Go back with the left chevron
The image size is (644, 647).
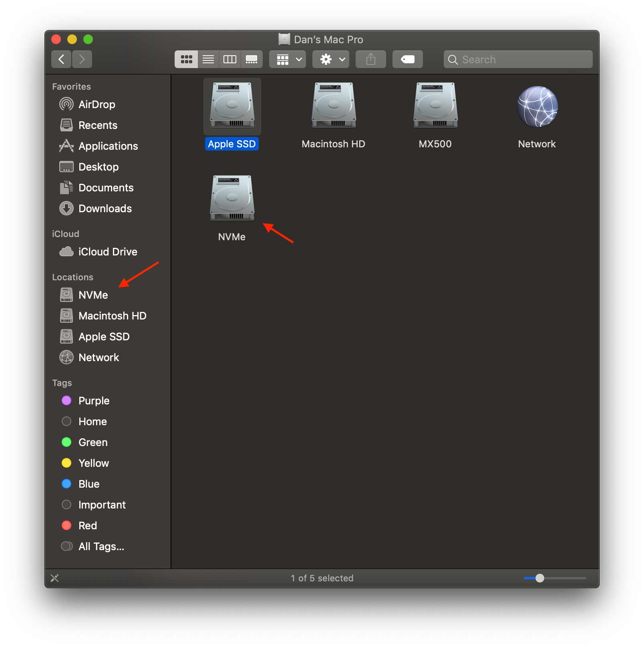pos(61,59)
